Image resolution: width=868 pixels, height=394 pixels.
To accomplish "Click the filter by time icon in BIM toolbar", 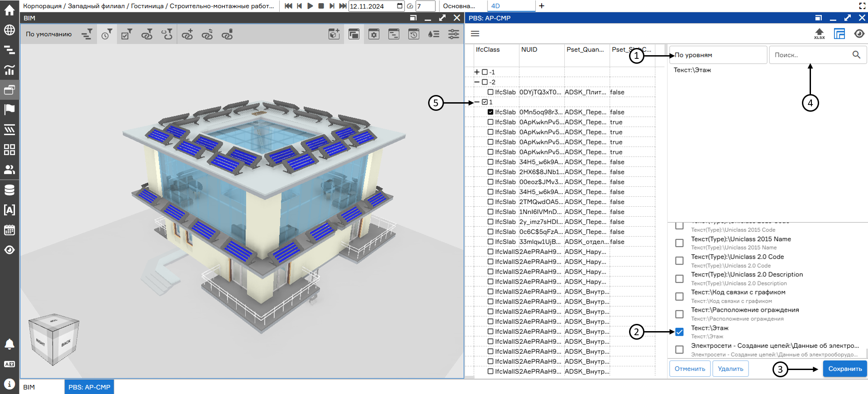I will coord(107,34).
